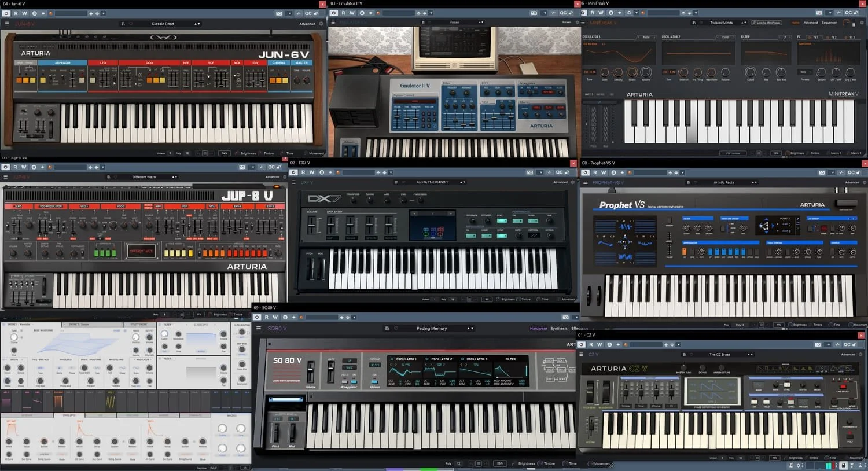Open settings gear in Jun-6 V window
868x471 pixels.
click(320, 24)
